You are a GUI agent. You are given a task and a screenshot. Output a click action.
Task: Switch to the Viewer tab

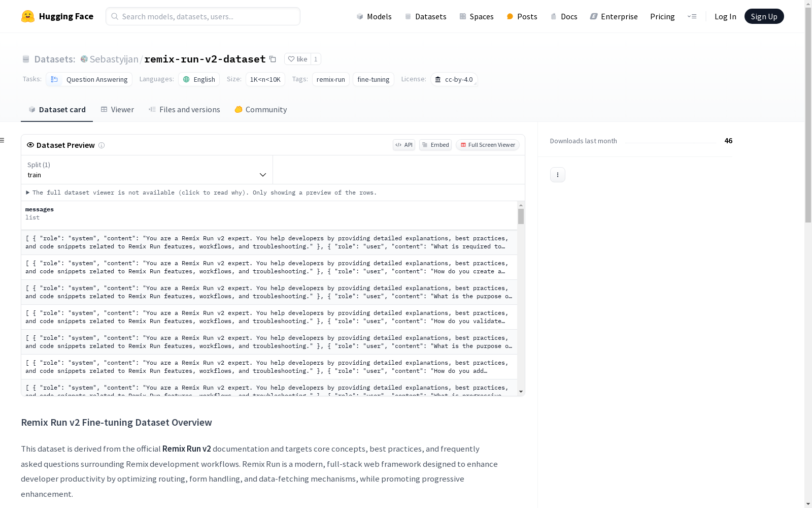(117, 110)
